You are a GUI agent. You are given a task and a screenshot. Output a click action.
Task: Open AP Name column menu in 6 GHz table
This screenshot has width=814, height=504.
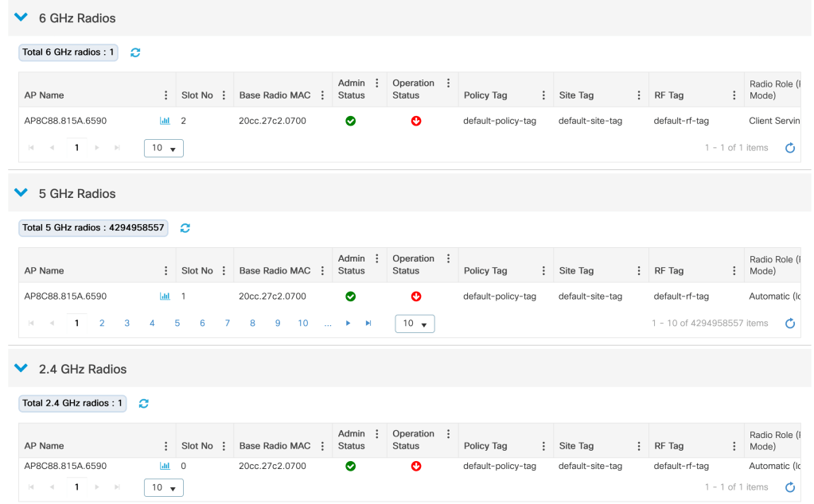(x=166, y=95)
